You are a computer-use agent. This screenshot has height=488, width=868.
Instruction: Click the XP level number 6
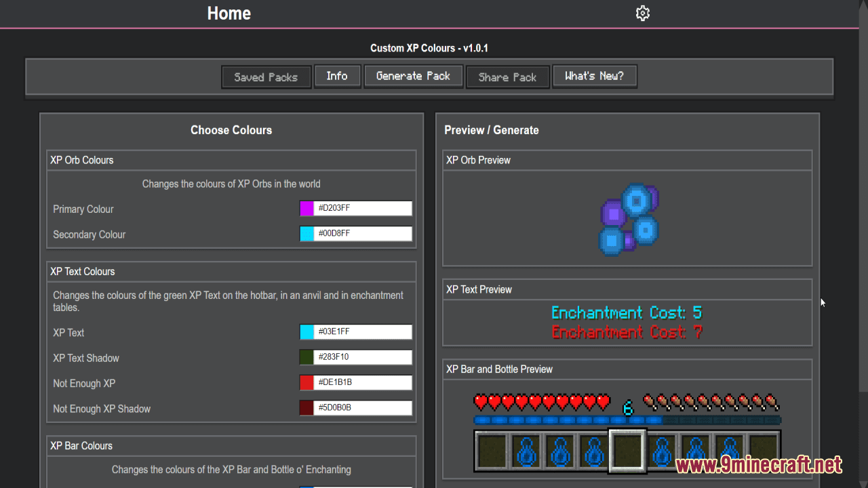coord(627,407)
